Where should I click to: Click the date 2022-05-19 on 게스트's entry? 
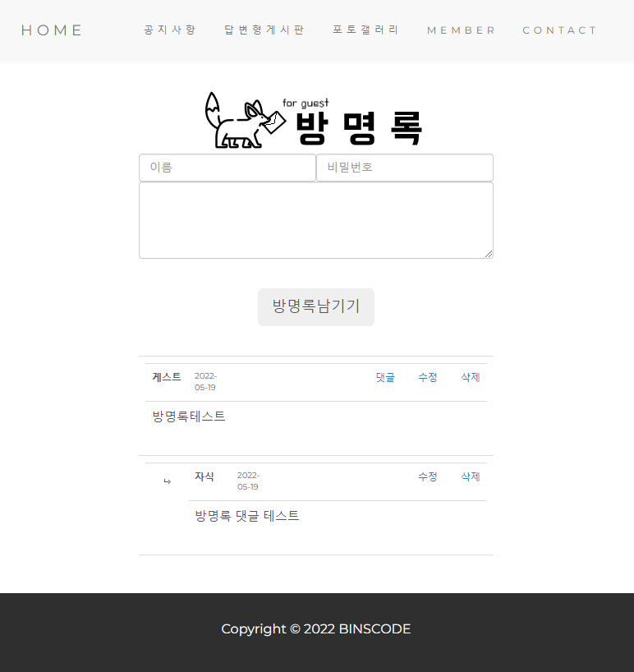tap(205, 381)
